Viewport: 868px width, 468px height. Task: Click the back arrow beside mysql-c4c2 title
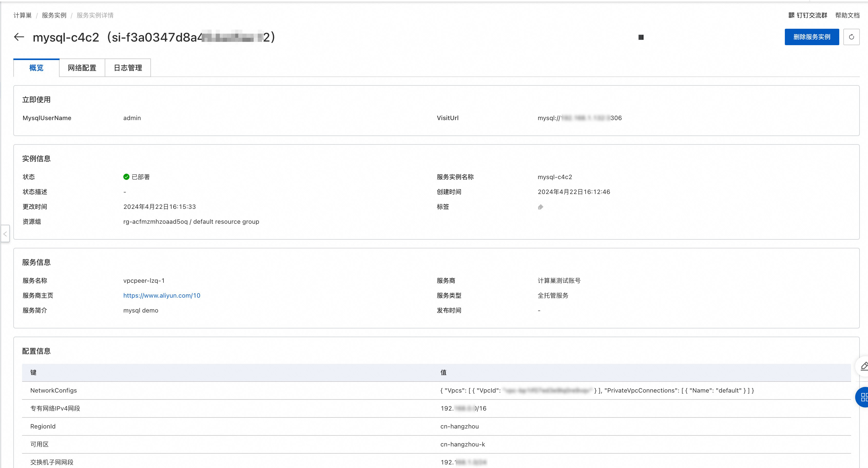coord(19,37)
